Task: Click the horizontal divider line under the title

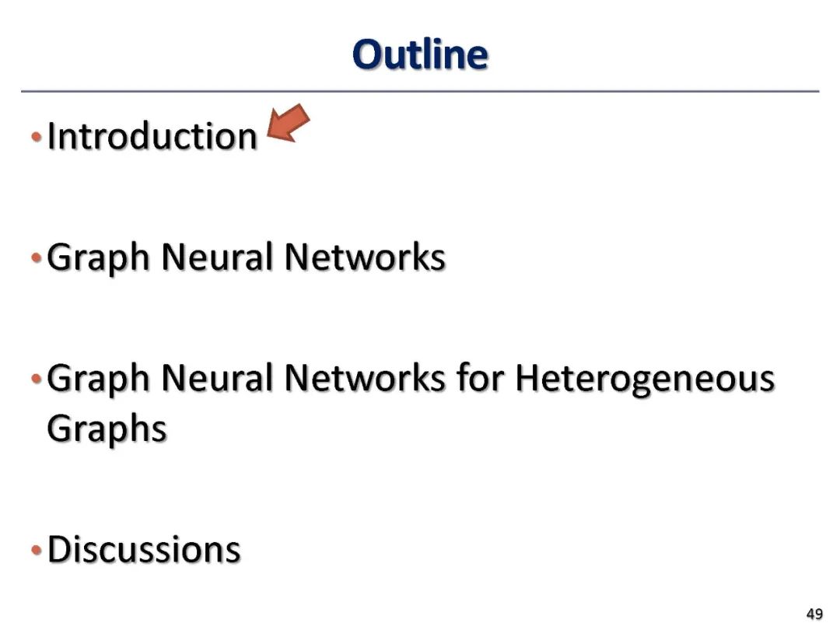Action: (420, 92)
